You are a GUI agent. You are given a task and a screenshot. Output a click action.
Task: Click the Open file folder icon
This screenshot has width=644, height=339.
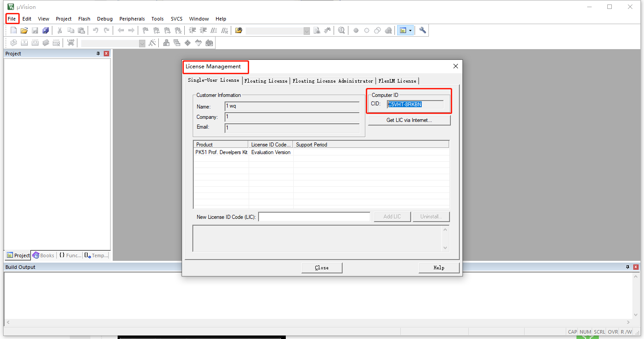24,30
